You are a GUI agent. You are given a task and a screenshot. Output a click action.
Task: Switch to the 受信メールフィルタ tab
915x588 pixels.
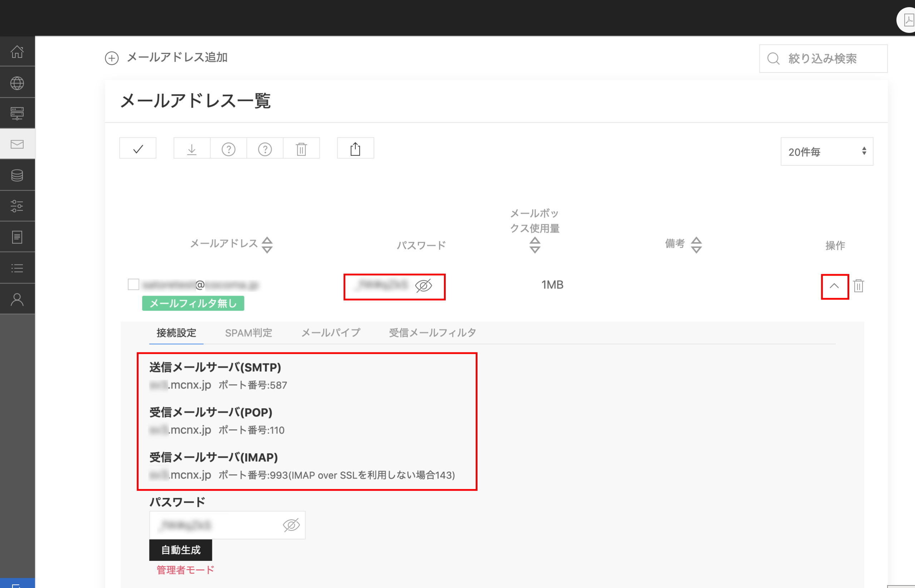432,332
